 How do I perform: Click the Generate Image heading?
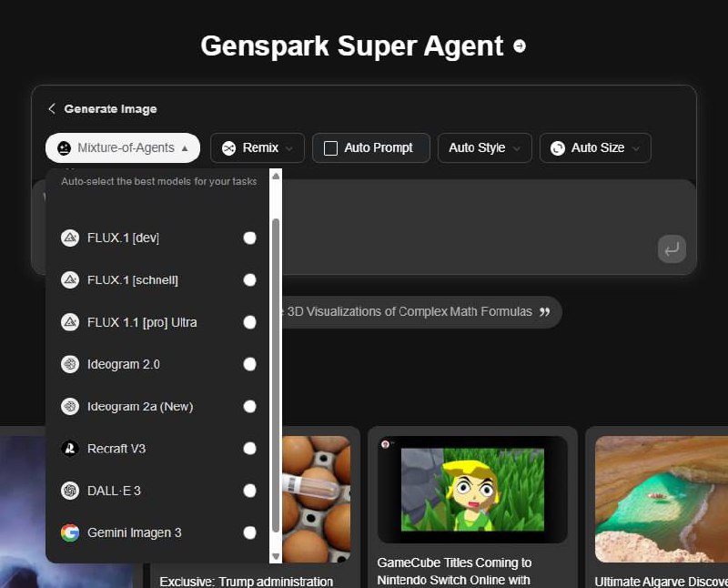coord(110,109)
